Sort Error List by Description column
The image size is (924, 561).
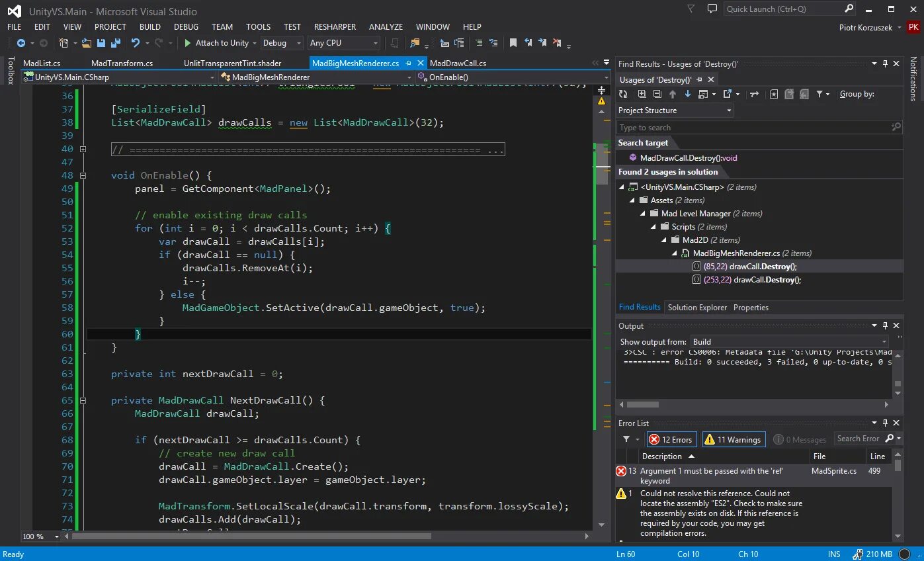pos(724,456)
